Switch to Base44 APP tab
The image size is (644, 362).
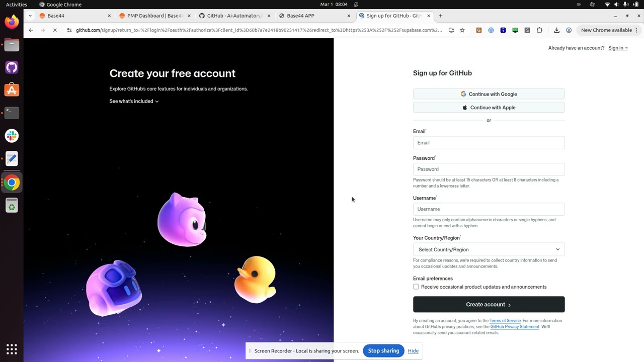tap(314, 16)
